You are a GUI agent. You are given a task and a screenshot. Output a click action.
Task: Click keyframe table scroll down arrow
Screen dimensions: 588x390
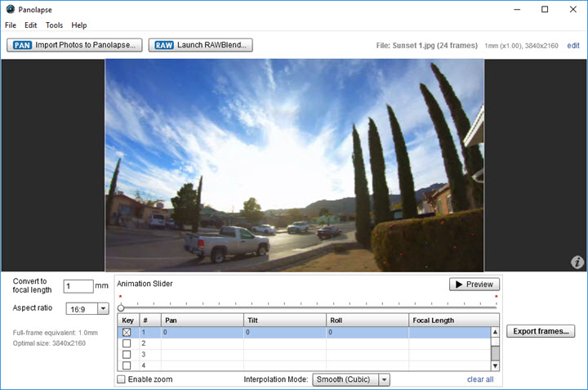[x=496, y=365]
